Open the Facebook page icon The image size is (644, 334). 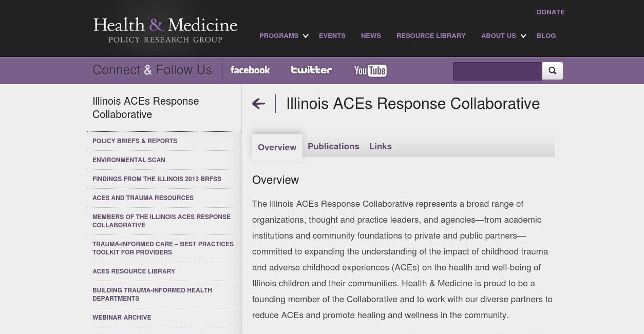point(250,70)
